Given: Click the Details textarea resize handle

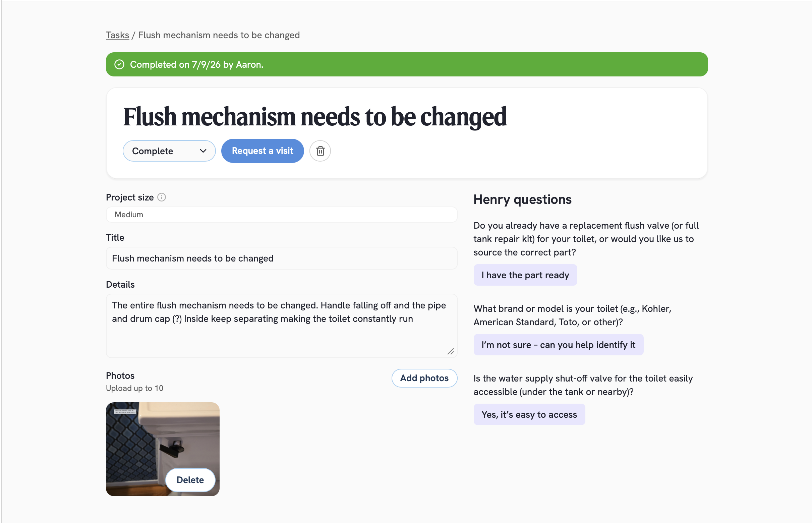Looking at the screenshot, I should [451, 351].
